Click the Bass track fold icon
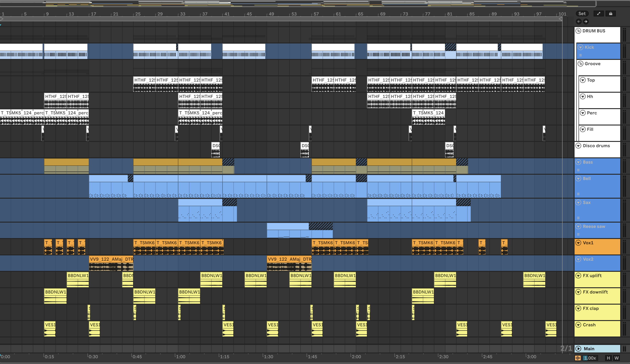This screenshot has height=364, width=630. click(578, 162)
